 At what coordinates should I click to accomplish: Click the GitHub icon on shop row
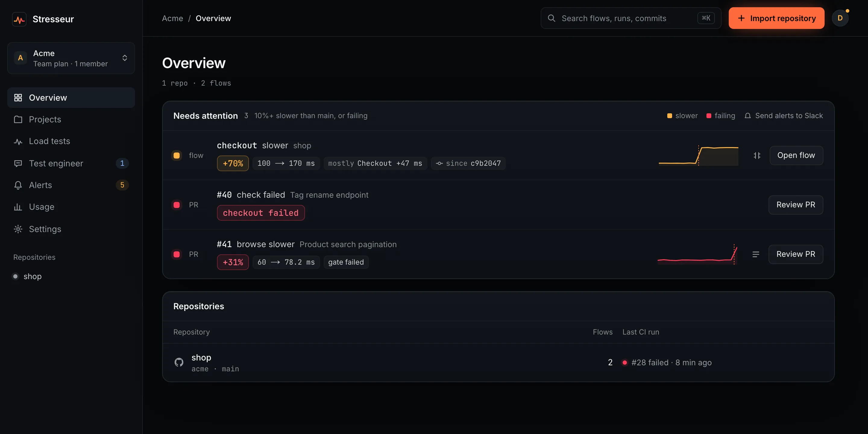click(x=179, y=362)
